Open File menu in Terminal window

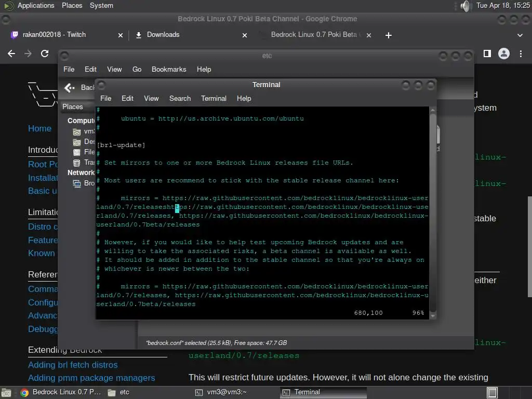[106, 98]
